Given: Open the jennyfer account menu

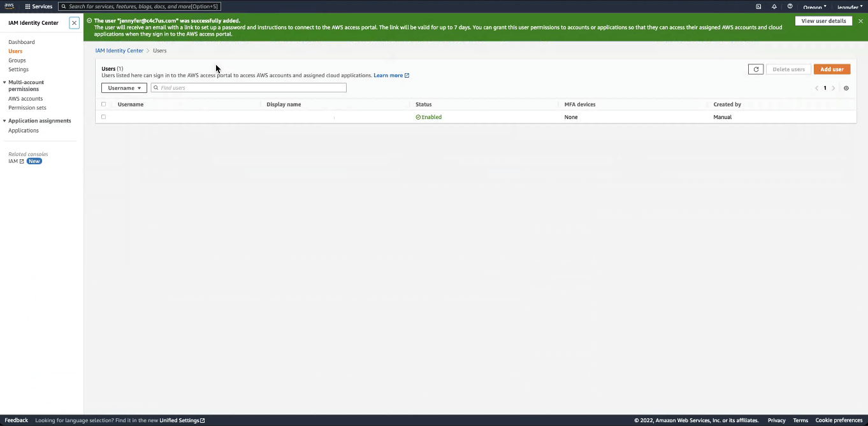Looking at the screenshot, I should click(x=850, y=7).
